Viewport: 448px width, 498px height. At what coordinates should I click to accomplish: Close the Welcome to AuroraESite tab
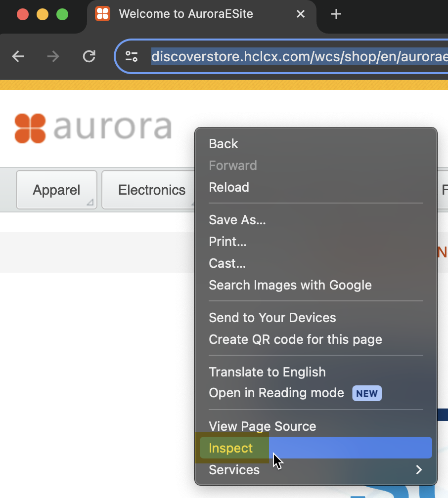pyautogui.click(x=301, y=14)
